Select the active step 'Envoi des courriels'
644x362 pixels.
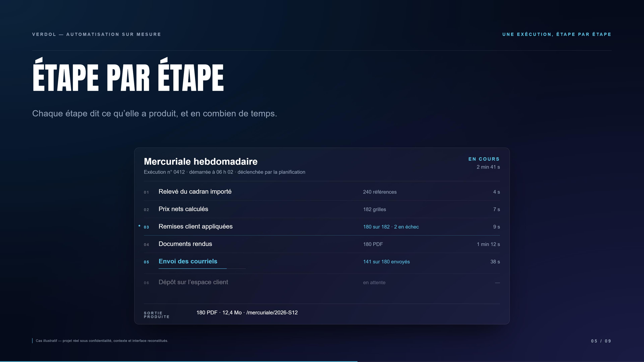pyautogui.click(x=188, y=261)
